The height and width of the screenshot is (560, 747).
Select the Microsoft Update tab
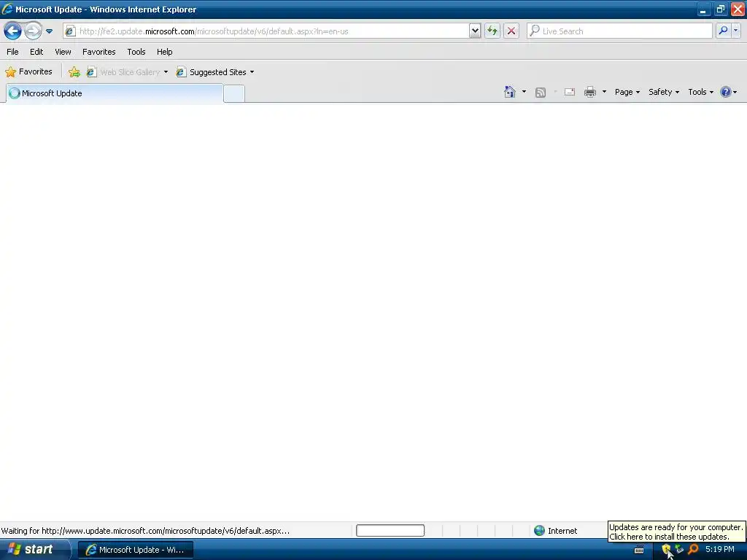[115, 93]
